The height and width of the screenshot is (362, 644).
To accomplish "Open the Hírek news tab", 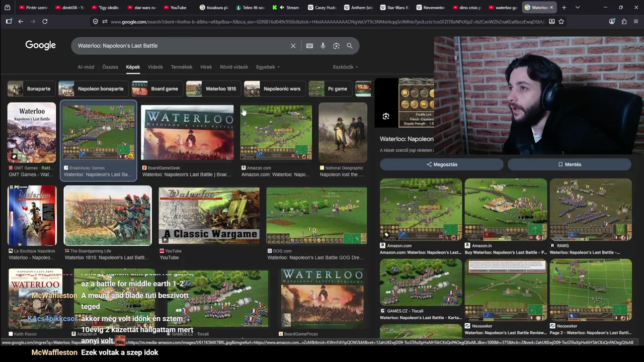I will pos(206,67).
